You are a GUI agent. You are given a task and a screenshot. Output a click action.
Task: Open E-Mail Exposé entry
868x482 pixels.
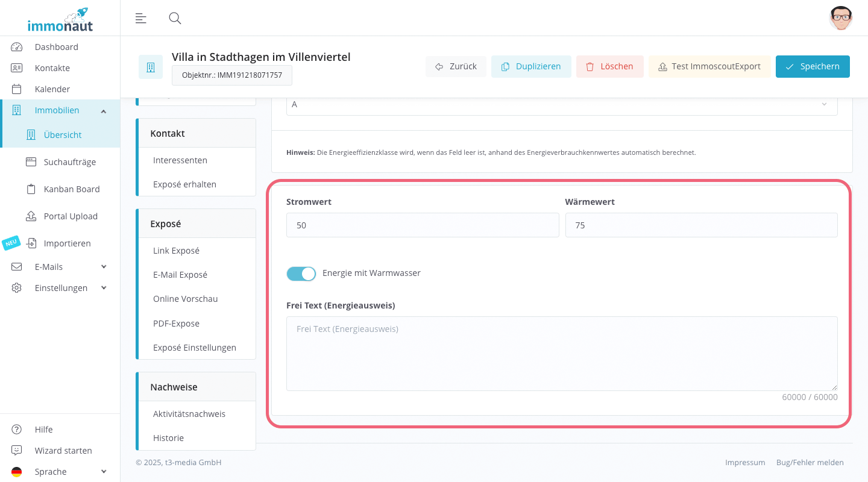[180, 275]
